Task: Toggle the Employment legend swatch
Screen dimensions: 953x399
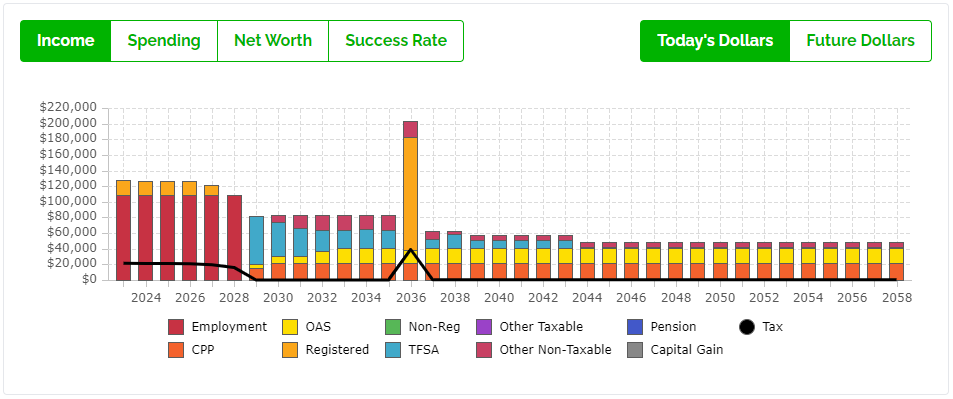Action: point(176,327)
